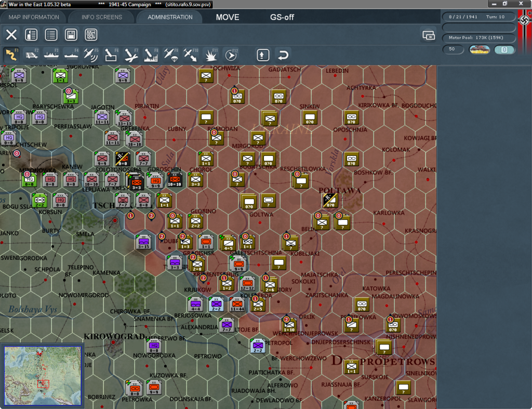Click the F12 end turn icon
This screenshot has width=532, height=409.
[x=231, y=55]
